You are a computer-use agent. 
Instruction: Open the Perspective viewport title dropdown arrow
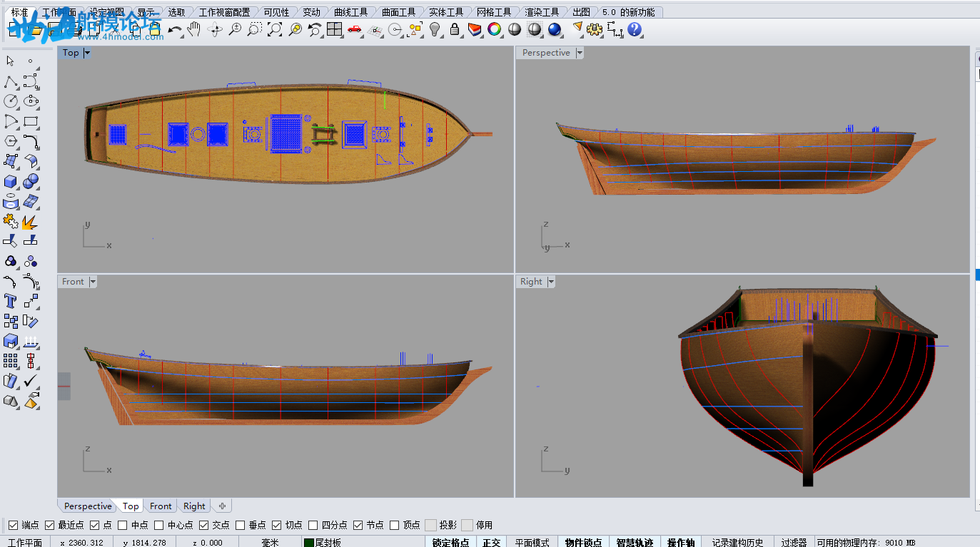580,53
